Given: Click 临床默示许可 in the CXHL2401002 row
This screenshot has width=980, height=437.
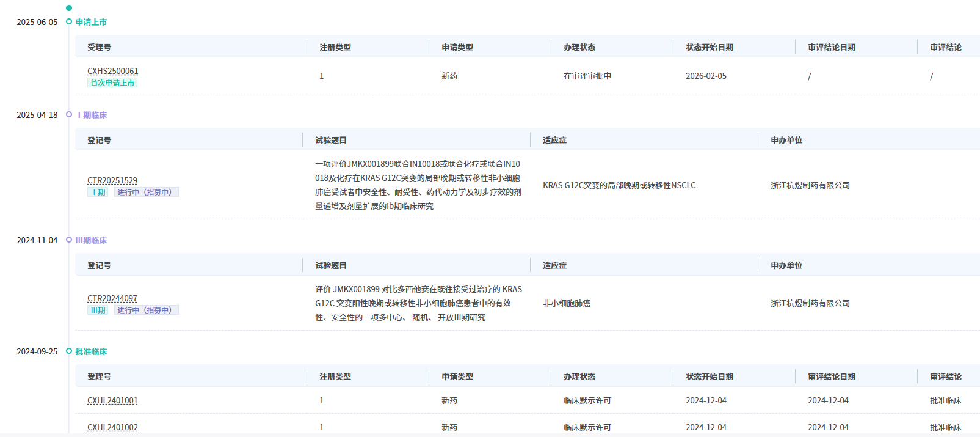Looking at the screenshot, I should click(x=587, y=427).
